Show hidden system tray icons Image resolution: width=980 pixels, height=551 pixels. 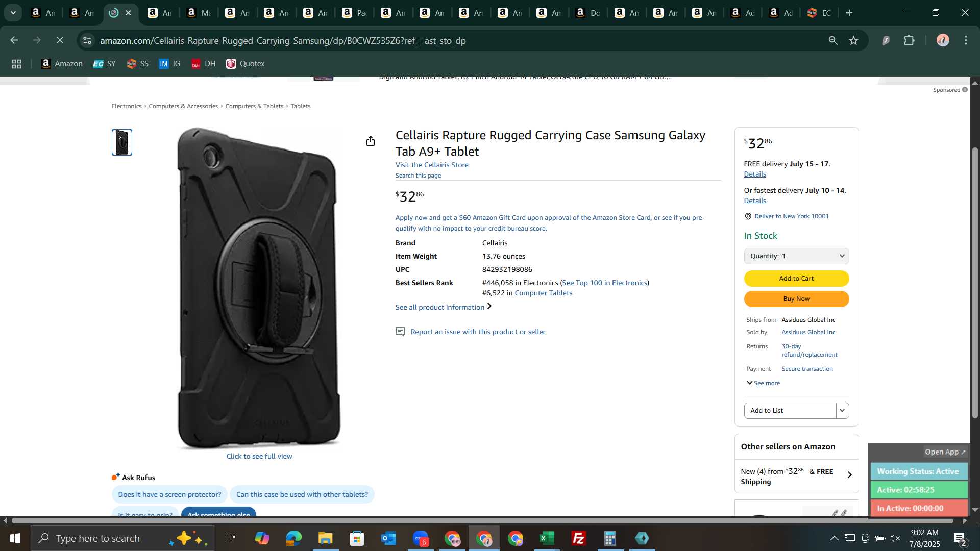tap(834, 538)
